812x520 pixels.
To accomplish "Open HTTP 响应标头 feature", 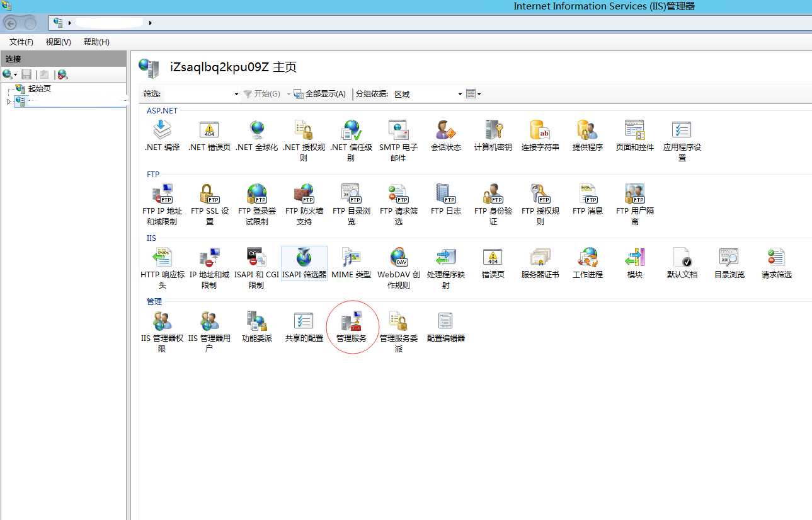I will (162, 269).
